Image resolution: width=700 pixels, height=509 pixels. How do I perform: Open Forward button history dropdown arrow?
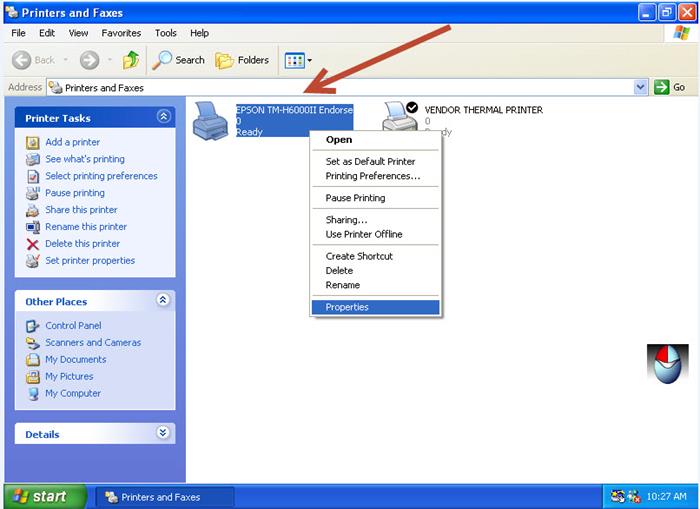tap(109, 60)
